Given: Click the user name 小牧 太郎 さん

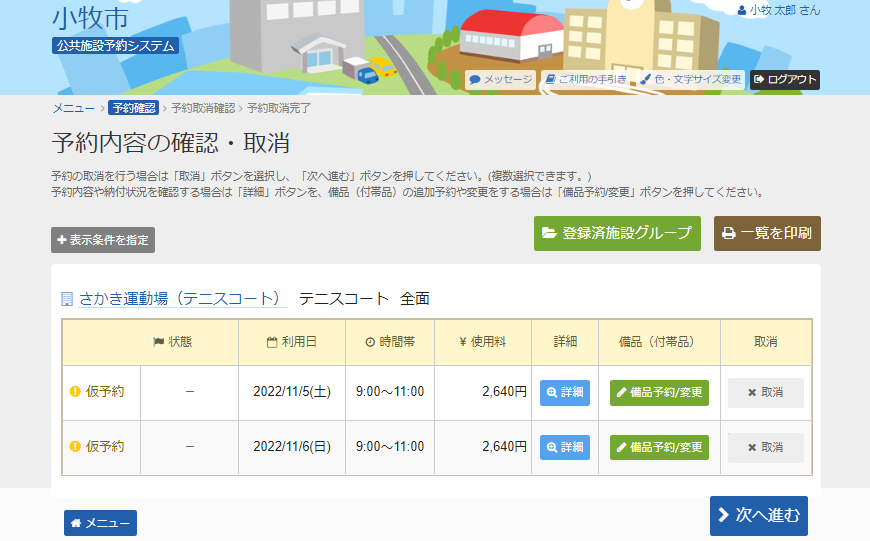Looking at the screenshot, I should (x=778, y=10).
